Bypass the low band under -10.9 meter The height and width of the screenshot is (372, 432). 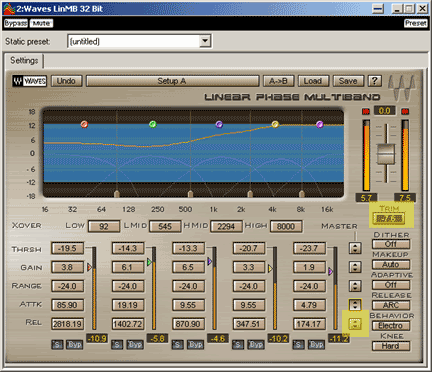click(x=74, y=344)
